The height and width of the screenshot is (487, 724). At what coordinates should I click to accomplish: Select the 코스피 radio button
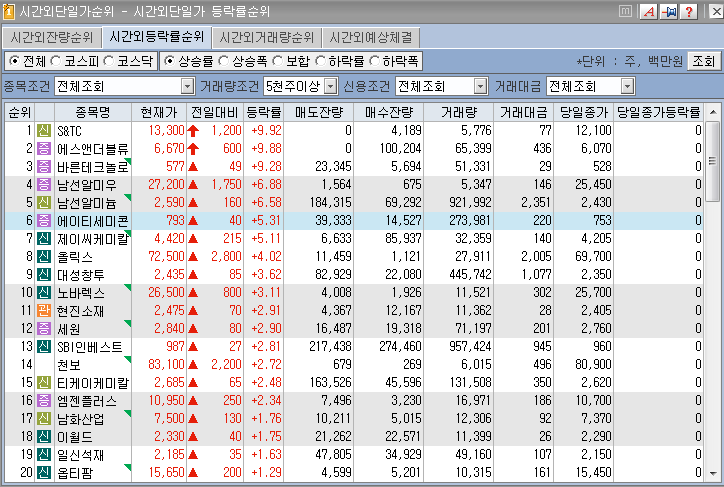[55, 61]
